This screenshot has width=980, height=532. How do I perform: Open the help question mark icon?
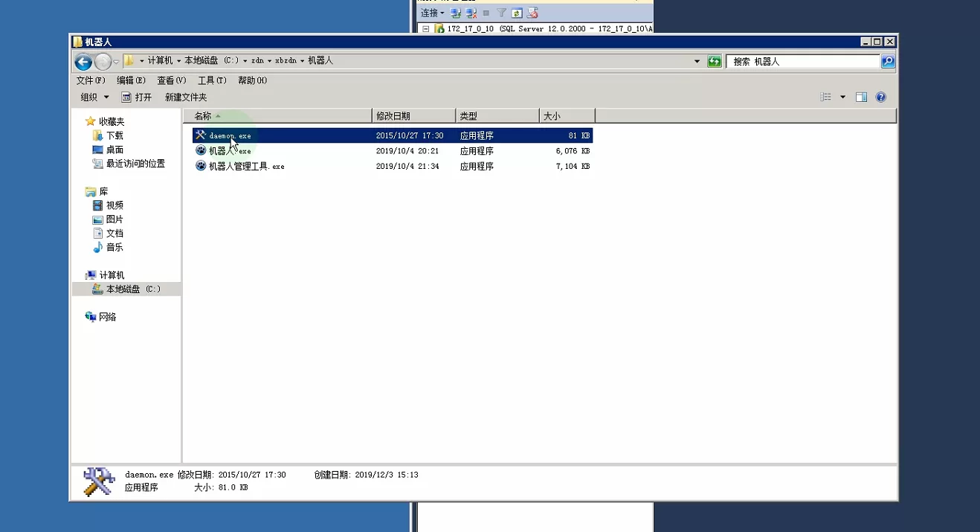point(881,97)
